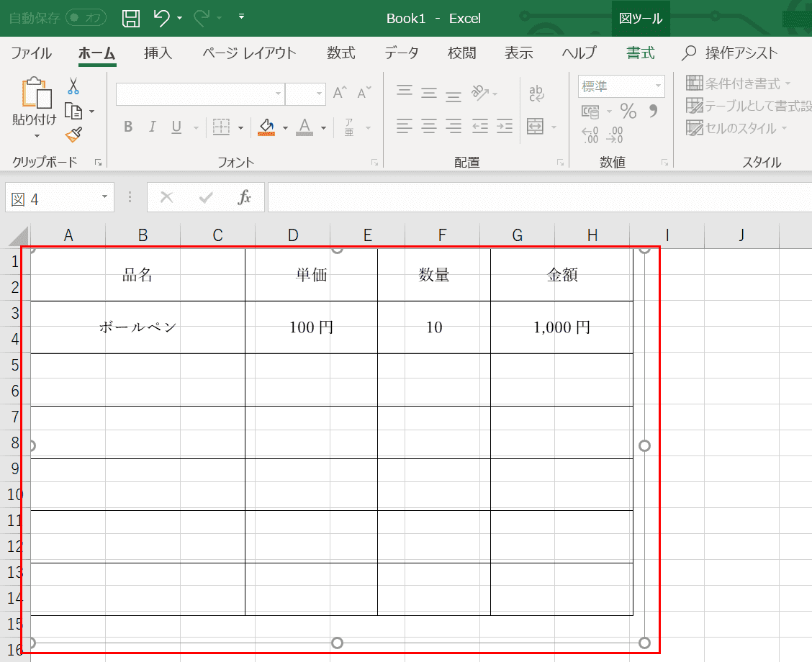Click the text orientation icon
The width and height of the screenshot is (812, 662).
pos(480,92)
